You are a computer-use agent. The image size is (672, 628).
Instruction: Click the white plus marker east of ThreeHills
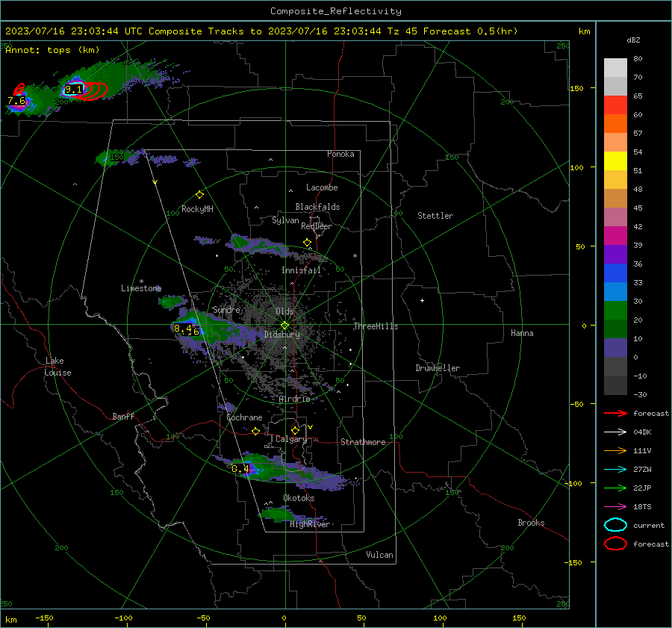pyautogui.click(x=422, y=300)
